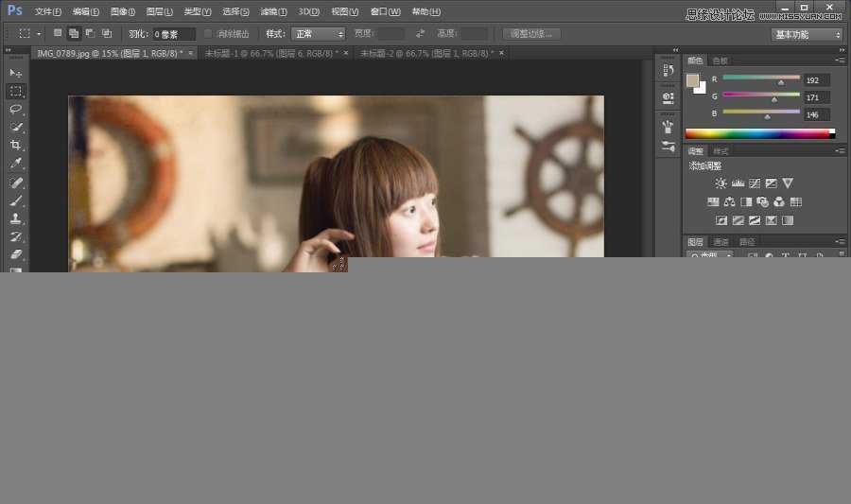Click the R channel slider
851x504 pixels.
(761, 78)
